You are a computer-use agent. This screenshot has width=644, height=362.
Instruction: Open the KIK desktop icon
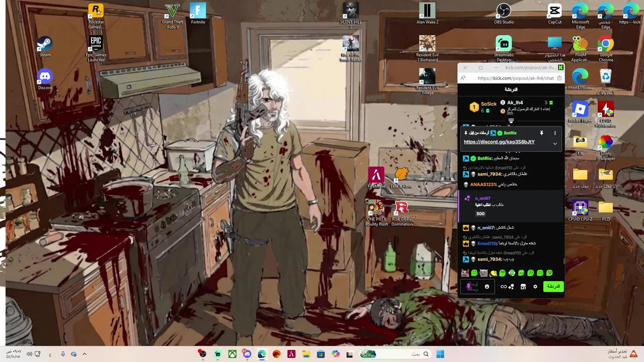click(580, 145)
